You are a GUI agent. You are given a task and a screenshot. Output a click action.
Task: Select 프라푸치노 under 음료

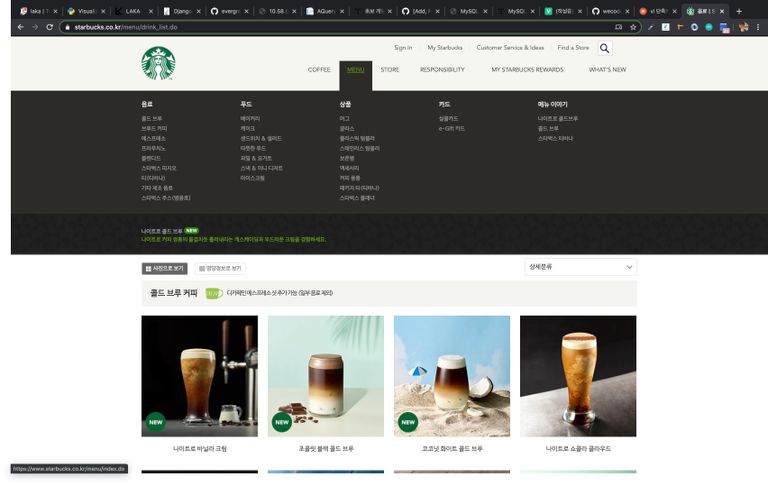click(153, 148)
